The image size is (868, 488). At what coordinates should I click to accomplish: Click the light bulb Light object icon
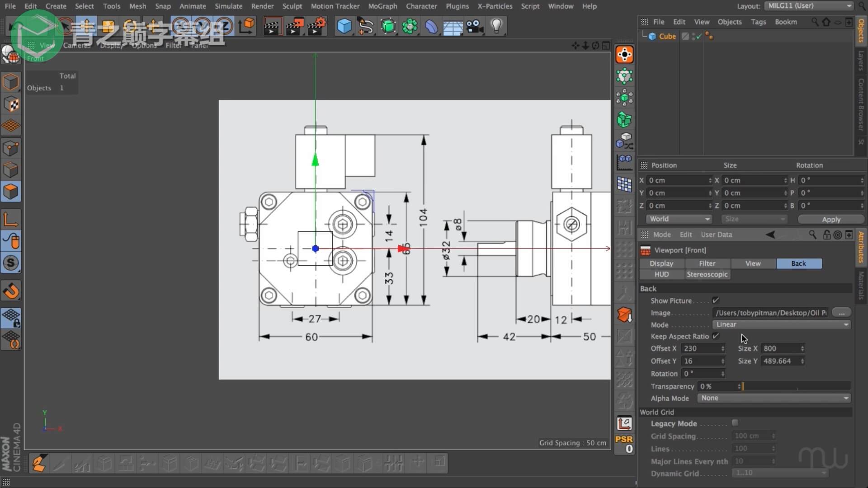(x=496, y=26)
